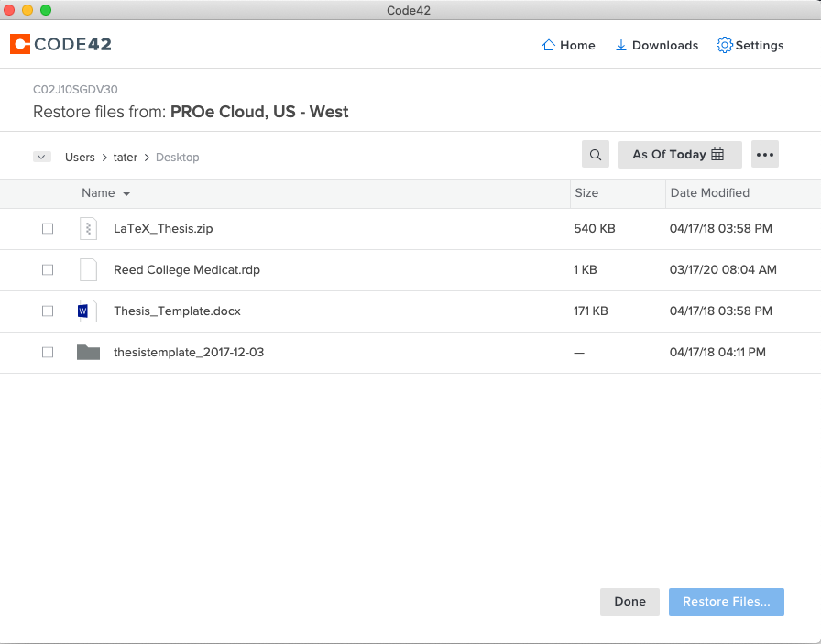Select the Reed College Medicat.rdp checkbox

coord(48,270)
